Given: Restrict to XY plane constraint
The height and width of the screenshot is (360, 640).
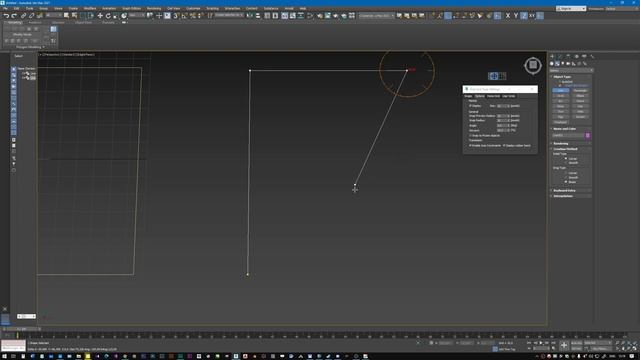Looking at the screenshot, I should 532,16.
